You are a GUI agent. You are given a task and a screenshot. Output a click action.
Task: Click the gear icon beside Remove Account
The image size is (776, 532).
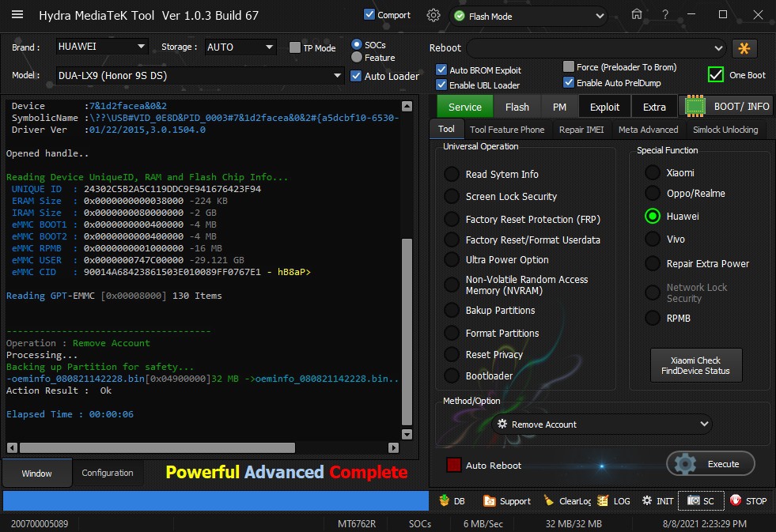tap(502, 424)
